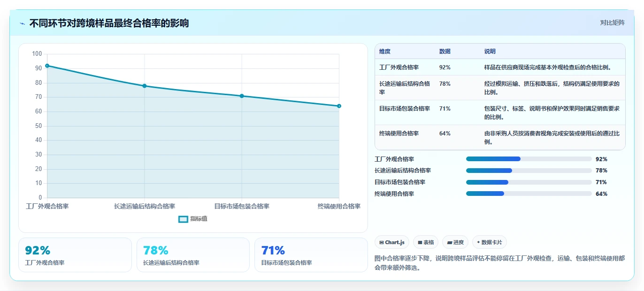Click the 对比矩阵 label in the header

pos(613,22)
